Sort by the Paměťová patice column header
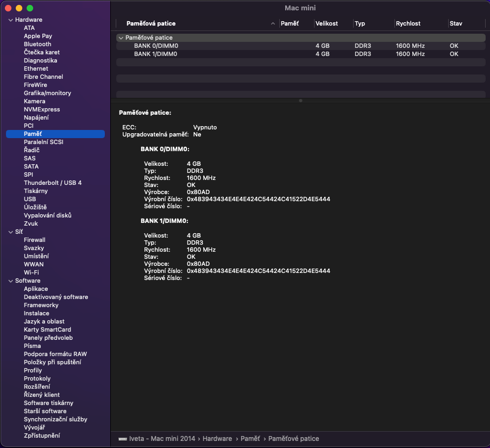Viewport: 490px width, 448px height. (x=151, y=23)
